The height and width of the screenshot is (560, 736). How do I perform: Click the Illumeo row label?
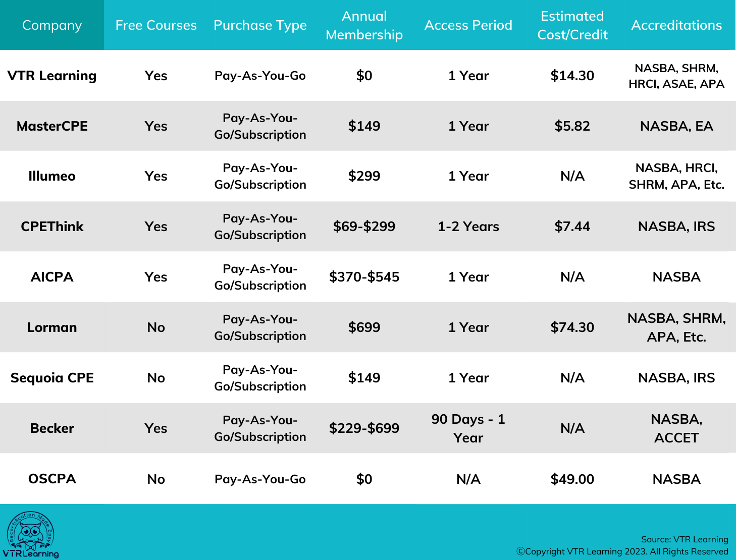[x=52, y=176]
